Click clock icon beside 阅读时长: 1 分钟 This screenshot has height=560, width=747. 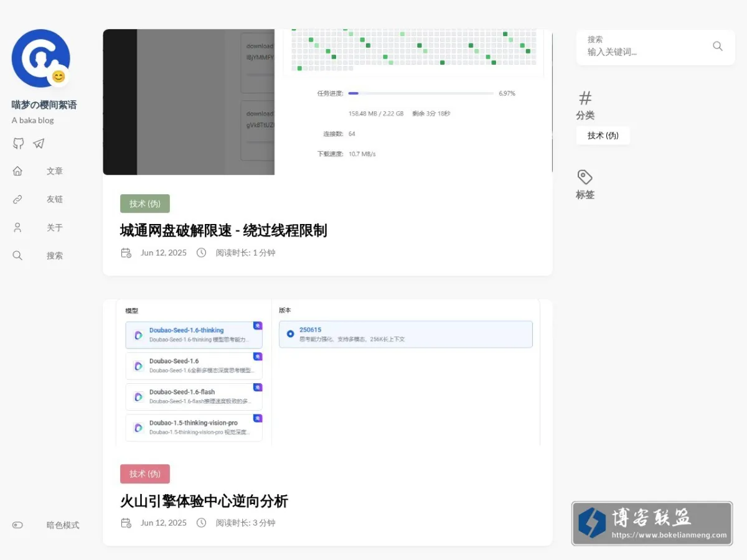point(201,253)
